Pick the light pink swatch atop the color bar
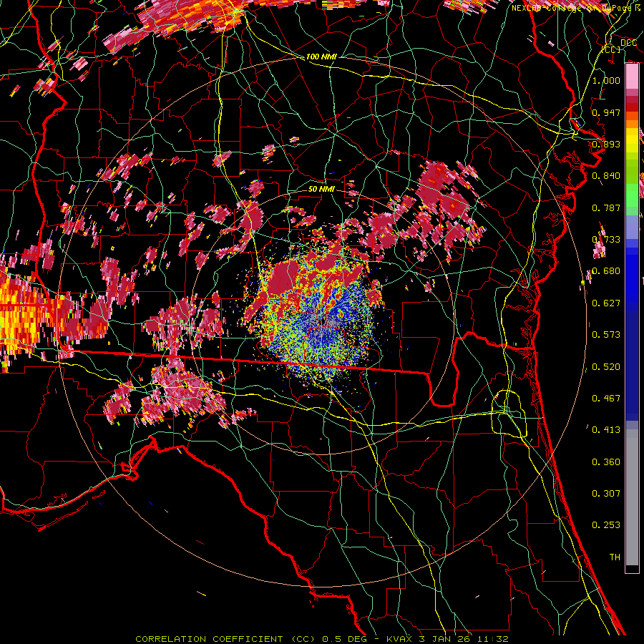 [x=632, y=77]
